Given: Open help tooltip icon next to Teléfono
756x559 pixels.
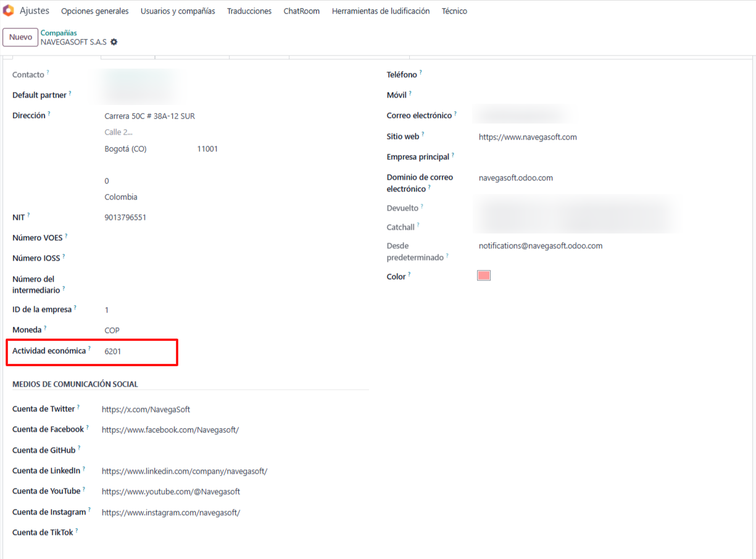Looking at the screenshot, I should point(421,72).
